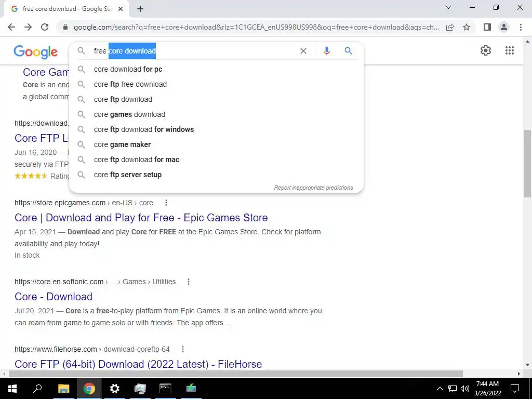The height and width of the screenshot is (399, 532).
Task: Open more options for softonic.com result
Action: pos(188,282)
